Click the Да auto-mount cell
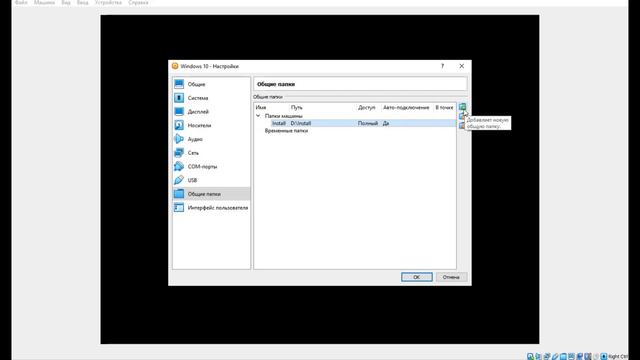Image resolution: width=640 pixels, height=360 pixels. point(386,123)
